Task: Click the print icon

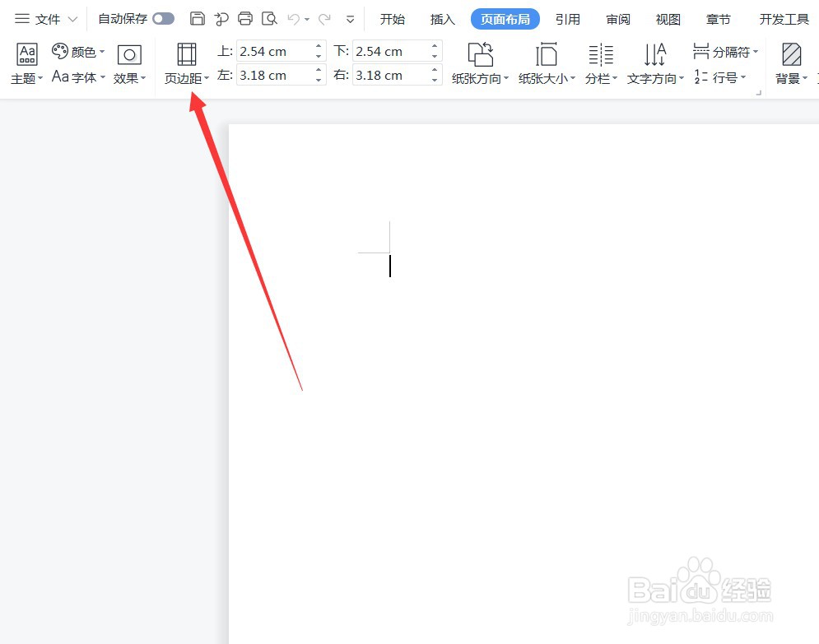Action: 245,19
